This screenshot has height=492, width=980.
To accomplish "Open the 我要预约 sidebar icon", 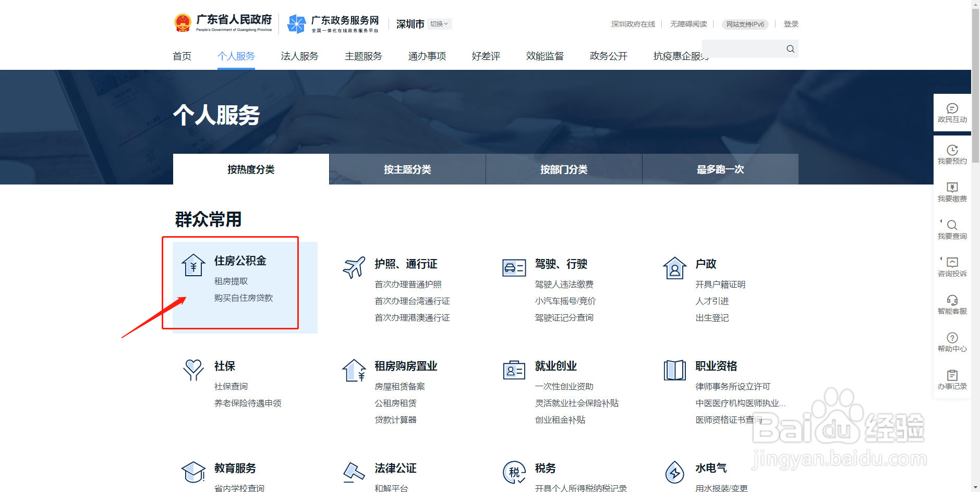I will point(952,150).
